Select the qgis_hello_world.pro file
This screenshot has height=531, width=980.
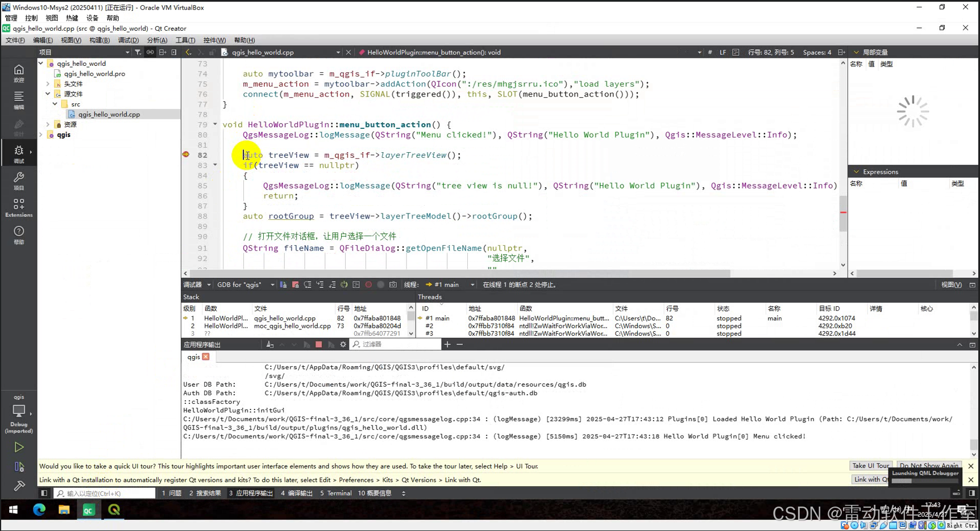[95, 74]
